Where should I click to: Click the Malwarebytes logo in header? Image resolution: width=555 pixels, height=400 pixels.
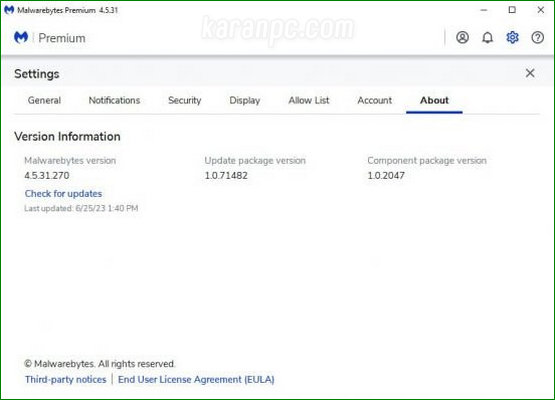pyautogui.click(x=21, y=37)
